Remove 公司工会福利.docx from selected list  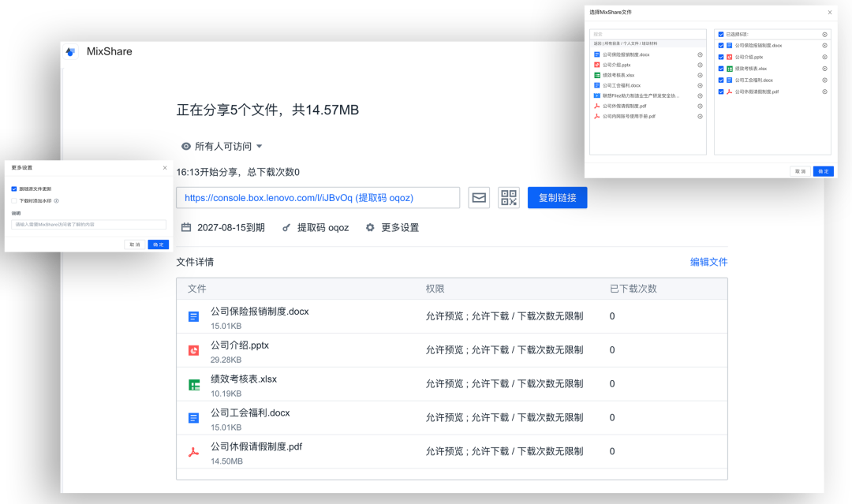[x=825, y=80]
